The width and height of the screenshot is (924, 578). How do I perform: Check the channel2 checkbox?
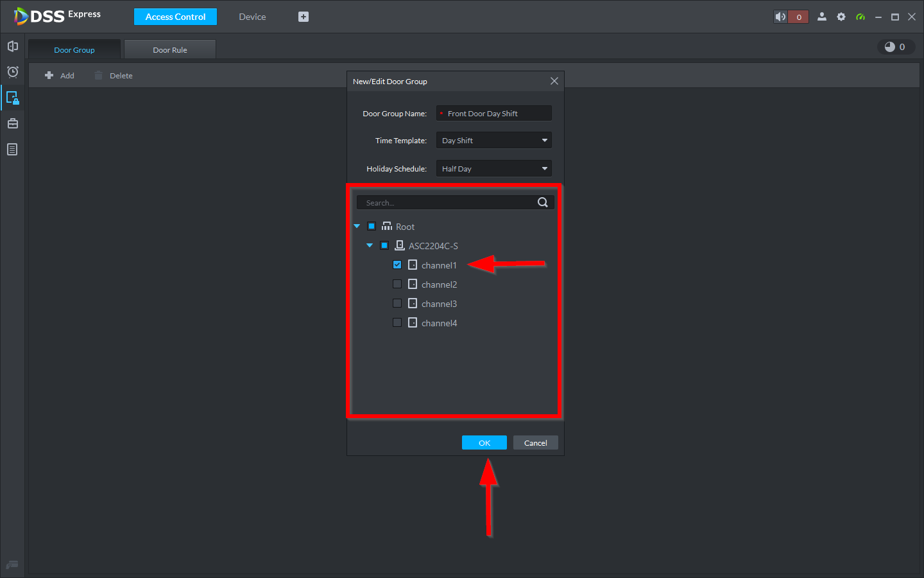pyautogui.click(x=397, y=284)
